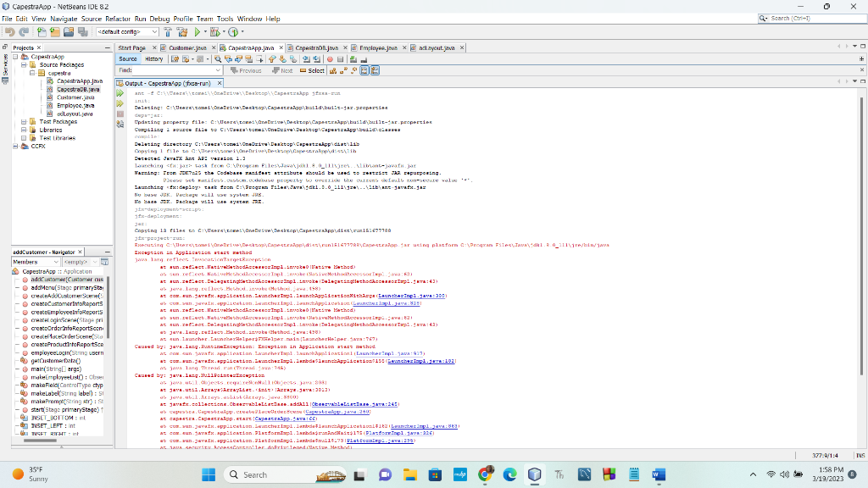
Task: Open the Profile Project icon
Action: tap(234, 30)
